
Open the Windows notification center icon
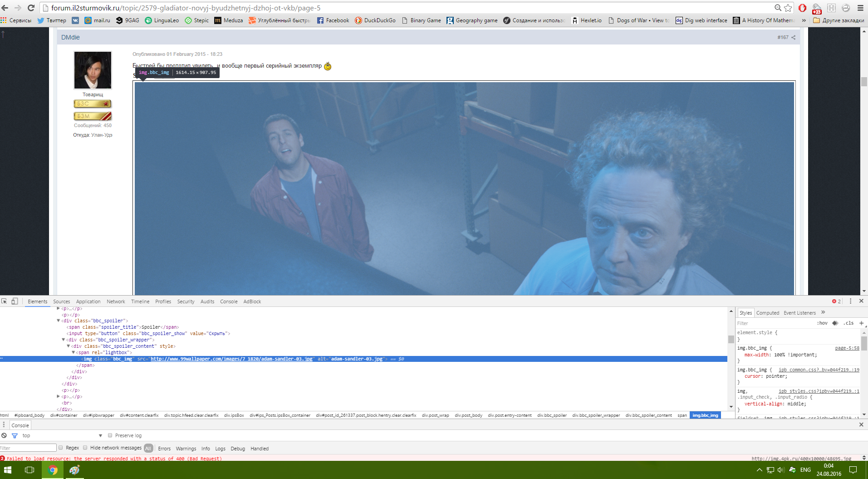point(853,470)
